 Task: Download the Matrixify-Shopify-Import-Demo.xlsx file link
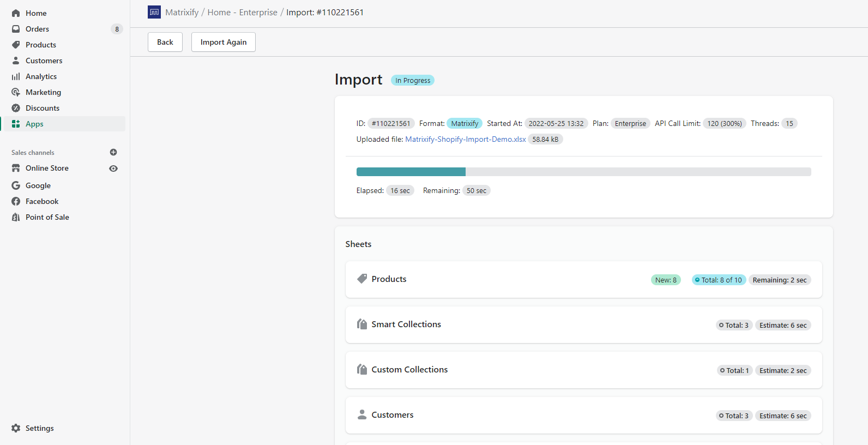tap(466, 139)
